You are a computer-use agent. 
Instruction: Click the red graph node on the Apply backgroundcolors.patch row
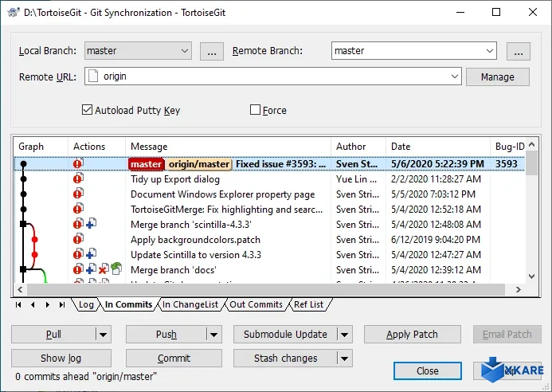[x=34, y=240]
